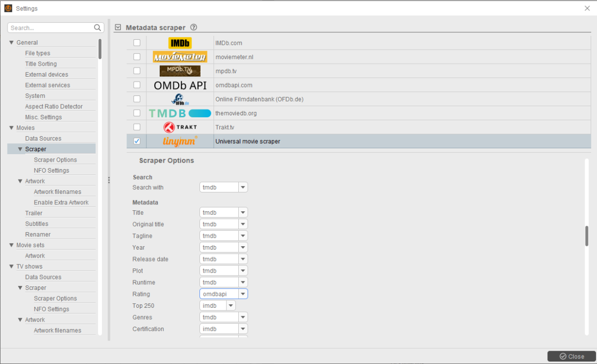Select Data Sources under Movies
The image size is (597, 364).
coord(43,138)
